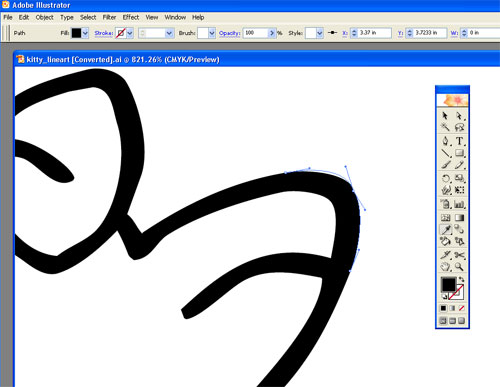Select the Blend tool
Image resolution: width=500 pixels, height=387 pixels.
coord(459,229)
